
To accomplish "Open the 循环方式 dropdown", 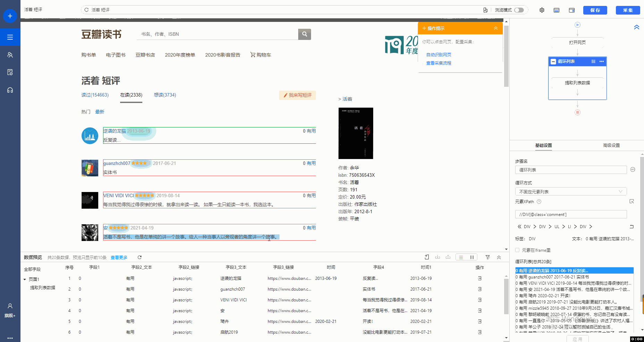I will [571, 192].
